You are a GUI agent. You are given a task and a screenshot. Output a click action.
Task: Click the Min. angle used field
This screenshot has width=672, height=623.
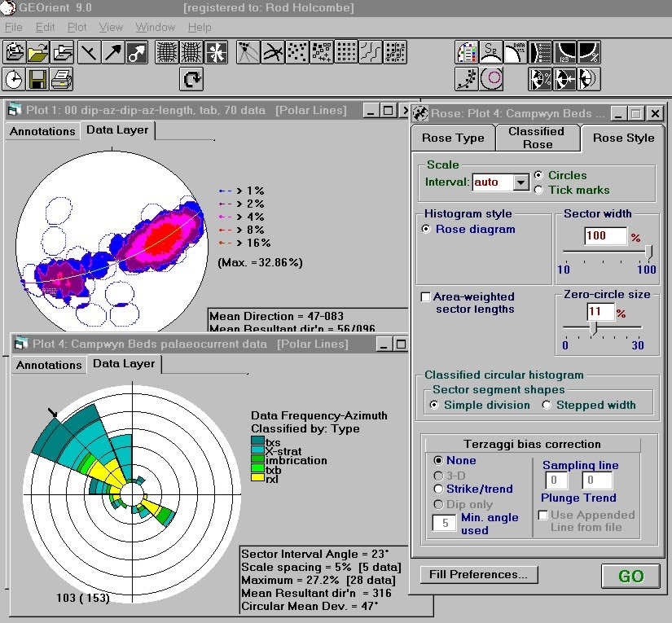coord(444,523)
